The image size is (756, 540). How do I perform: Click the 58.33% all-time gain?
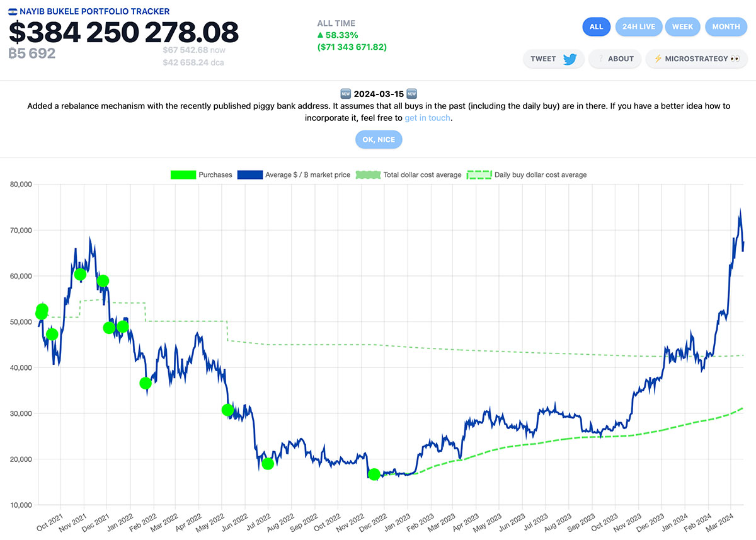click(x=342, y=35)
